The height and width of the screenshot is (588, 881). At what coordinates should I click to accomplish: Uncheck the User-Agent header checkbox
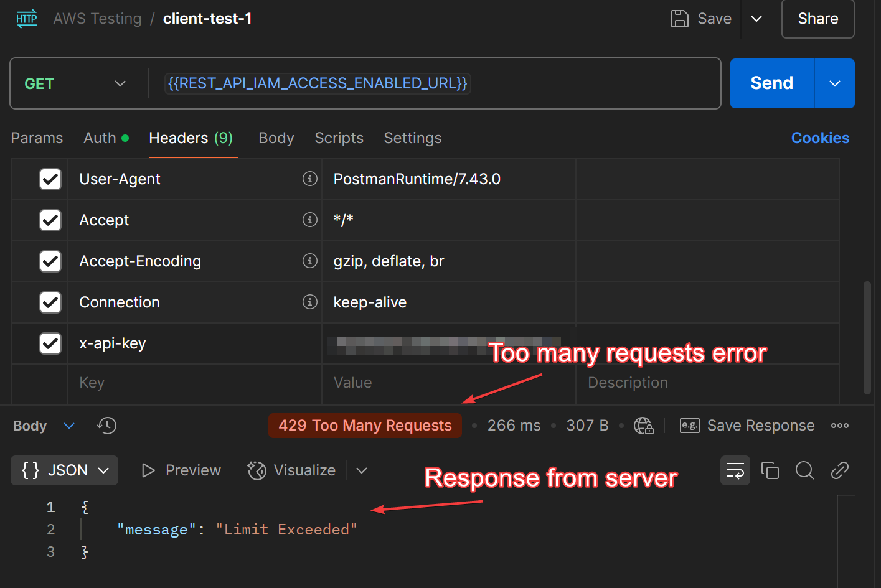pyautogui.click(x=50, y=179)
